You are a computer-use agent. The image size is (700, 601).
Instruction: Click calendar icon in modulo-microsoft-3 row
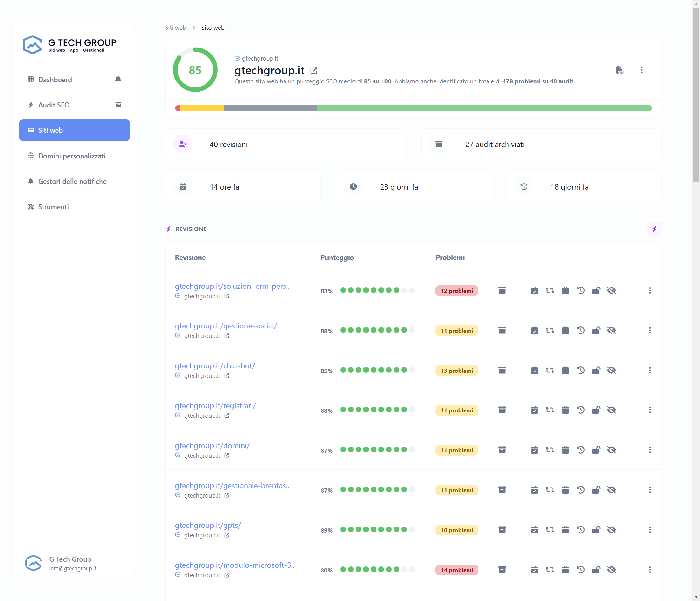[x=565, y=570]
